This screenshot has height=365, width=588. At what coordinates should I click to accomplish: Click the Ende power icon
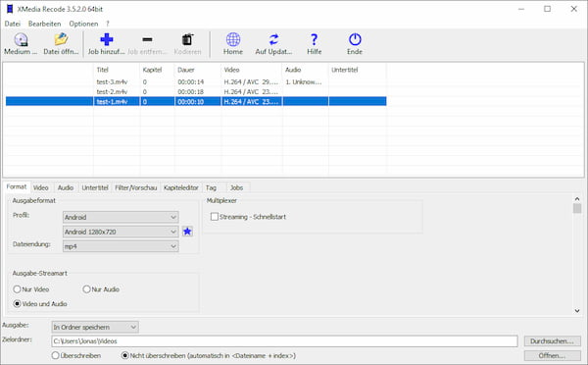tap(355, 39)
